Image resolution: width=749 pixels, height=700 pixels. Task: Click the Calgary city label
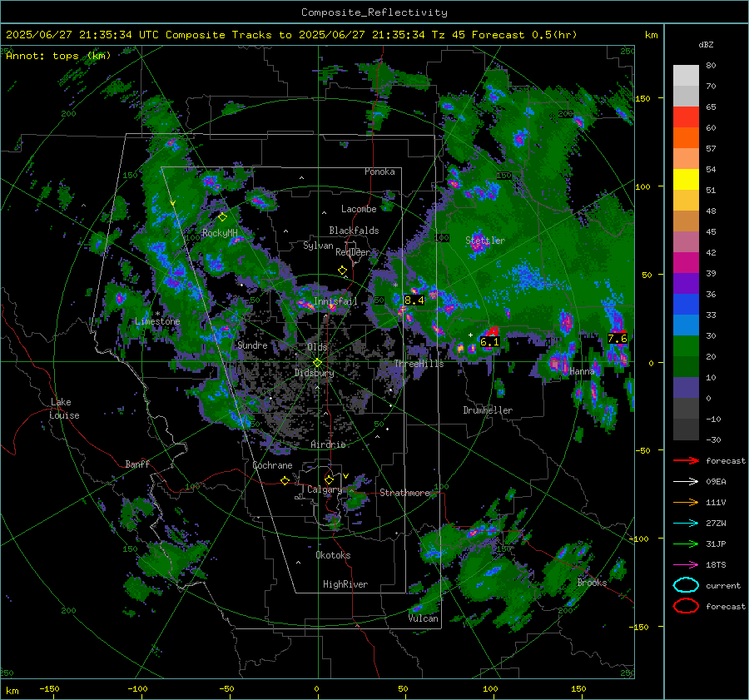point(325,489)
